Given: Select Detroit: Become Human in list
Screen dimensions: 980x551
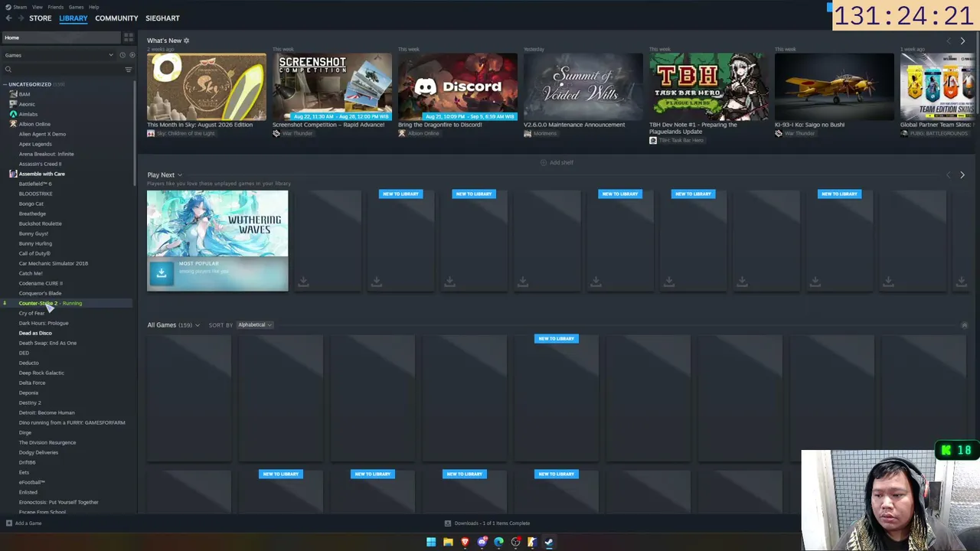Looking at the screenshot, I should pos(47,412).
